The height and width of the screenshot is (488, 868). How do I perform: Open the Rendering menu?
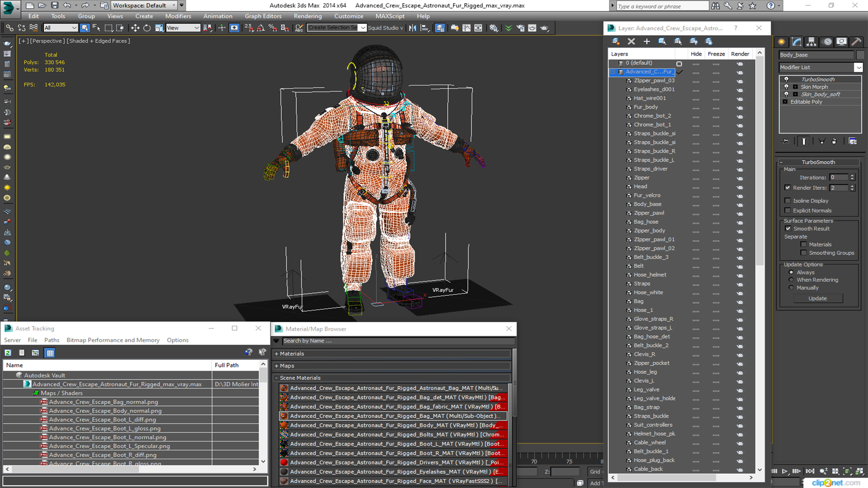pos(307,16)
